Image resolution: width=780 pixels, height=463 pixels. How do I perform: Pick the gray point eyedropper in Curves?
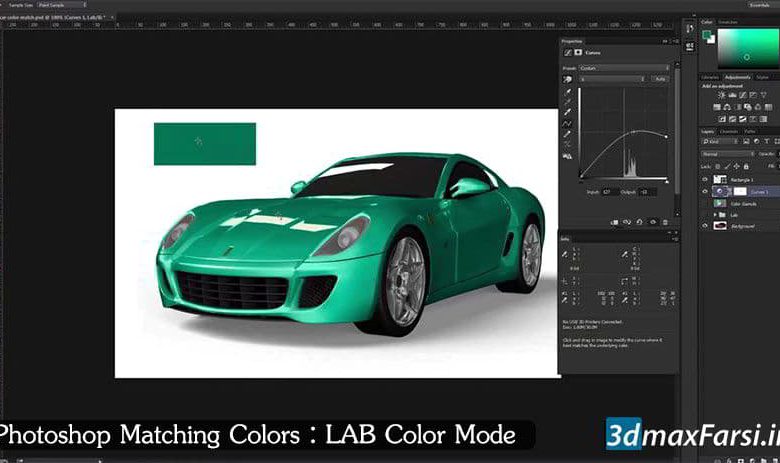(568, 101)
